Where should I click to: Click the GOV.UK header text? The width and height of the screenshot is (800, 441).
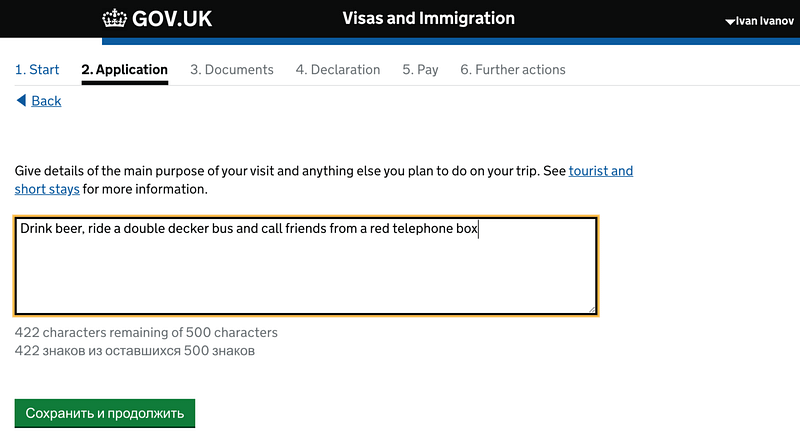[172, 20]
